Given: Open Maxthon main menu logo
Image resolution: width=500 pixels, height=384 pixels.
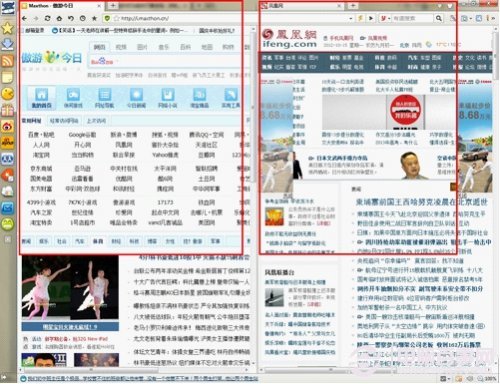Looking at the screenshot, I should [x=8, y=8].
